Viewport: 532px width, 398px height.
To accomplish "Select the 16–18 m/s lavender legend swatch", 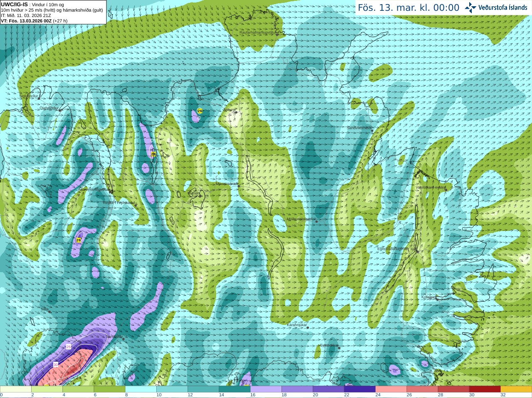I will [266, 389].
